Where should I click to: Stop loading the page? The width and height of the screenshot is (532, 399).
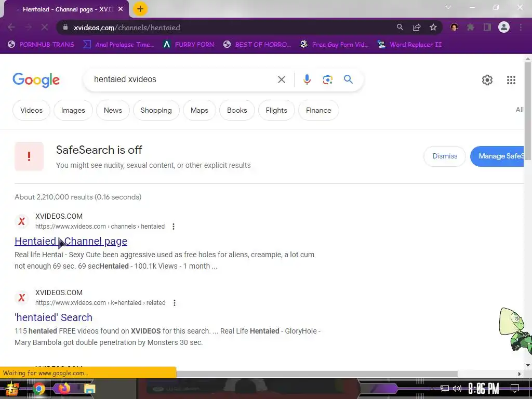[45, 28]
